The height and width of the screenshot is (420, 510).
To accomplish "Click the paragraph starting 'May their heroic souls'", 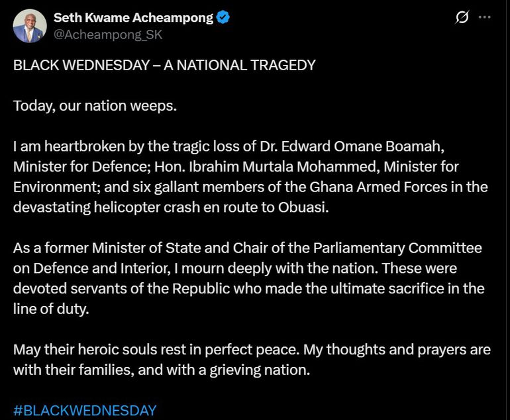I will [x=252, y=360].
